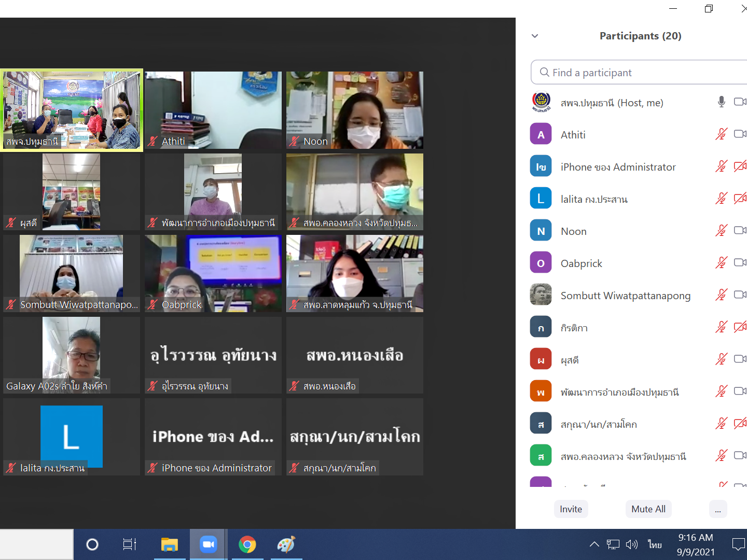The width and height of the screenshot is (747, 560).
Task: Click the camera icon next to Athiti
Action: 740,134
